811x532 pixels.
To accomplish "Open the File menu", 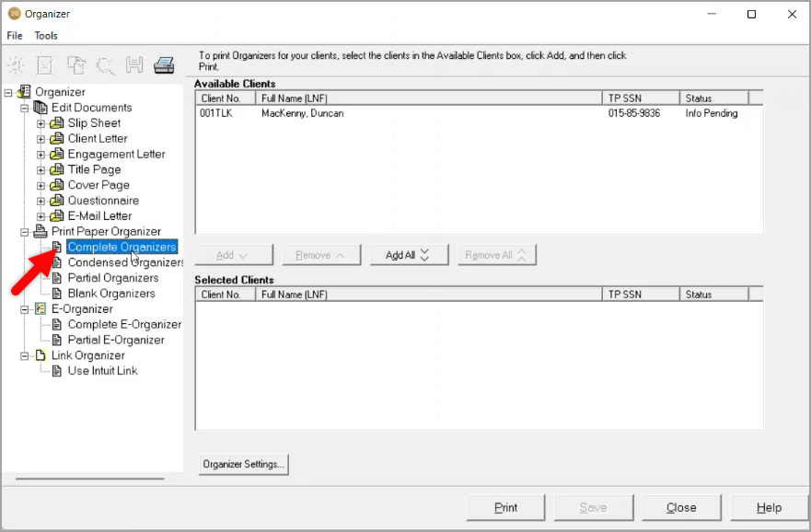I will (x=15, y=36).
